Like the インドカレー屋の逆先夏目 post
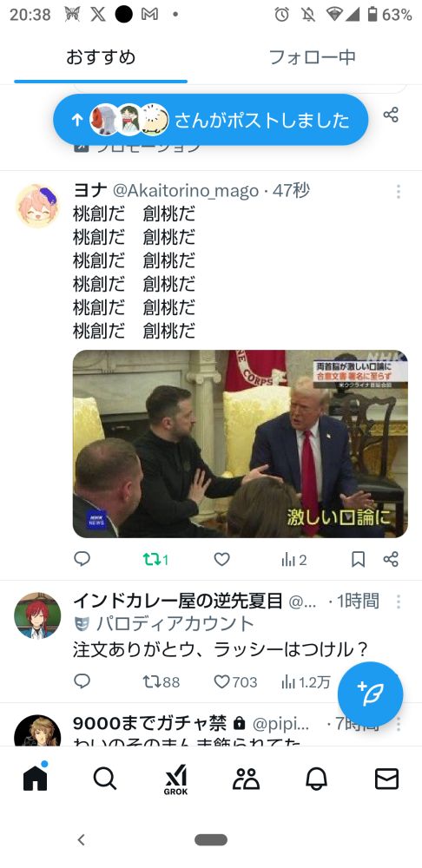Viewport: 422px width, 868px height. point(235,682)
